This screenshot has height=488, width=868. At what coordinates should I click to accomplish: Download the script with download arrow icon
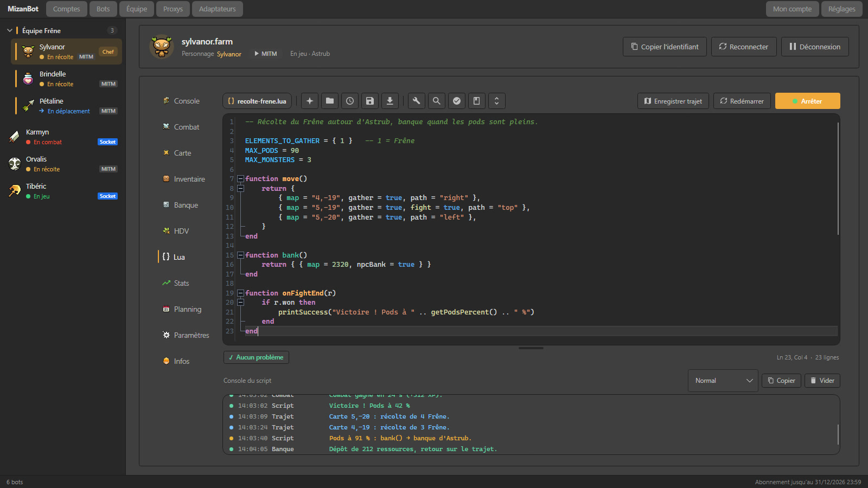pos(390,101)
